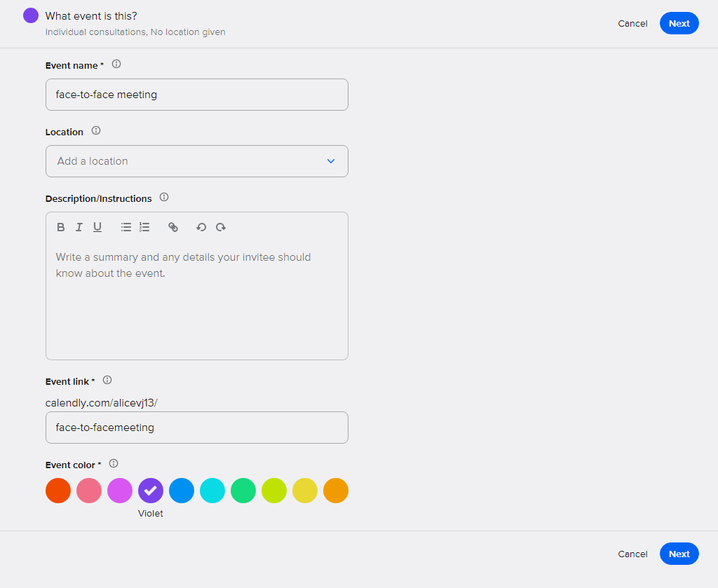Click the violet circle beside What event is this
Image resolution: width=718 pixels, height=588 pixels.
(31, 15)
